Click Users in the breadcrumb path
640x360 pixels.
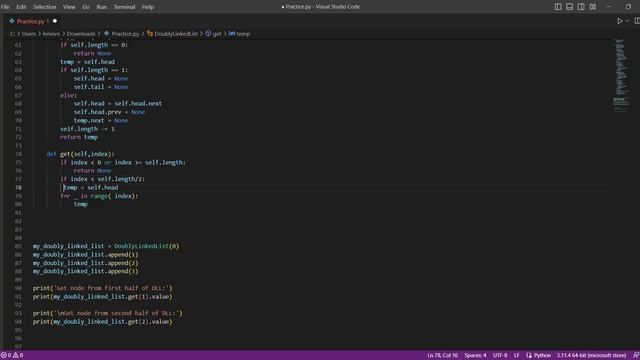click(x=29, y=34)
